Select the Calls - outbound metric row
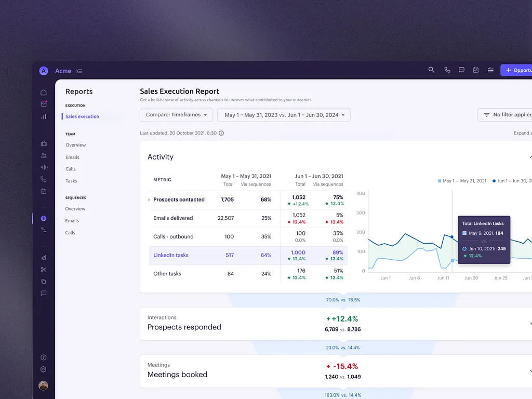This screenshot has width=532, height=399. pyautogui.click(x=248, y=237)
